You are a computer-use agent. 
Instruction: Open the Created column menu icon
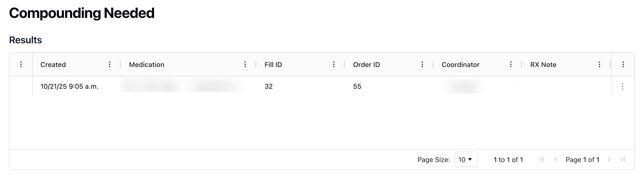(109, 64)
